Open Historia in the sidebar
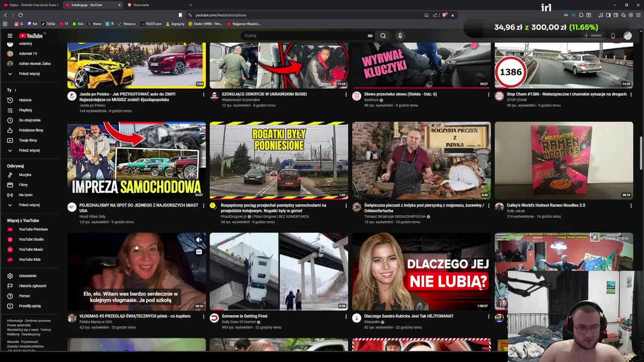Screen dimensions: 644x362 click(25, 100)
